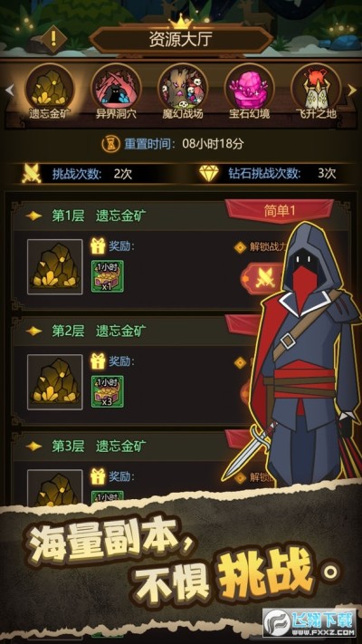Open the 异界洞穴 cave dungeon icon

coord(116,88)
